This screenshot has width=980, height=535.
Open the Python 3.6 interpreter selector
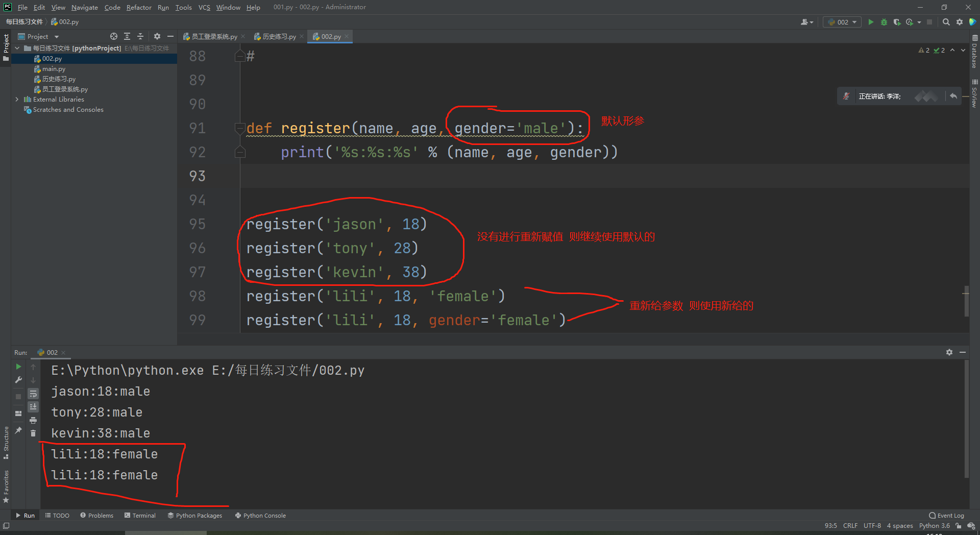click(935, 526)
